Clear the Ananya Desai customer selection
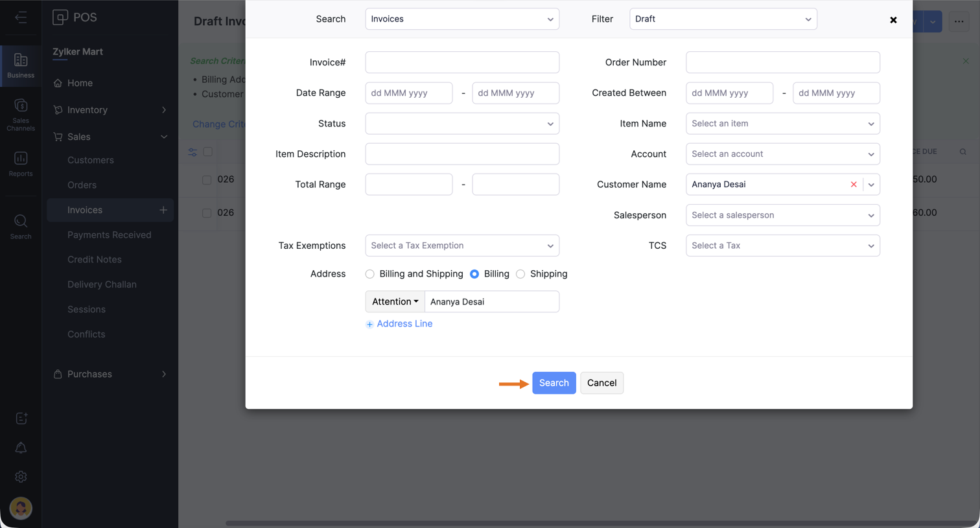980x528 pixels. (854, 185)
